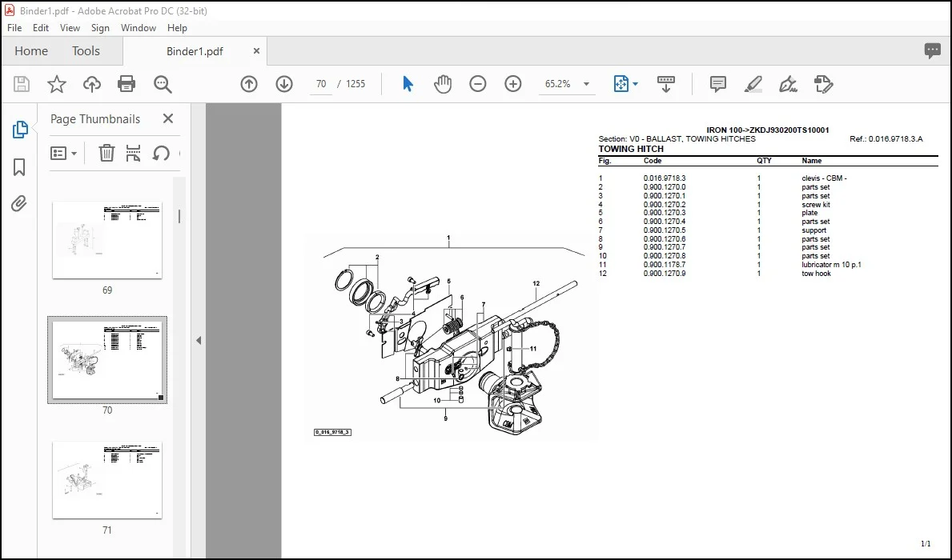Open the Help menu

[177, 28]
